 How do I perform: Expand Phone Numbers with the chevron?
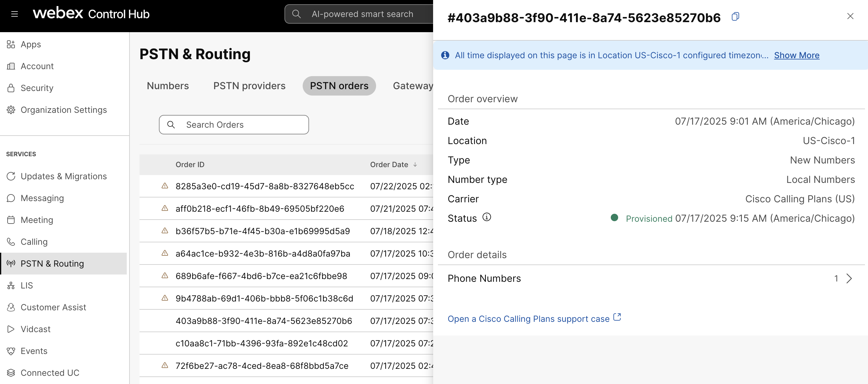pyautogui.click(x=849, y=278)
